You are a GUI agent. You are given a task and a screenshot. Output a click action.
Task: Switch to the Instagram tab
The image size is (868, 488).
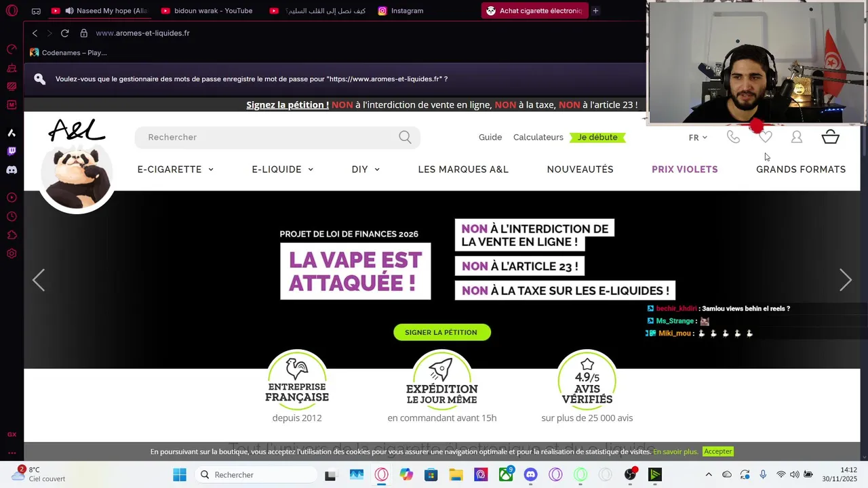(401, 11)
